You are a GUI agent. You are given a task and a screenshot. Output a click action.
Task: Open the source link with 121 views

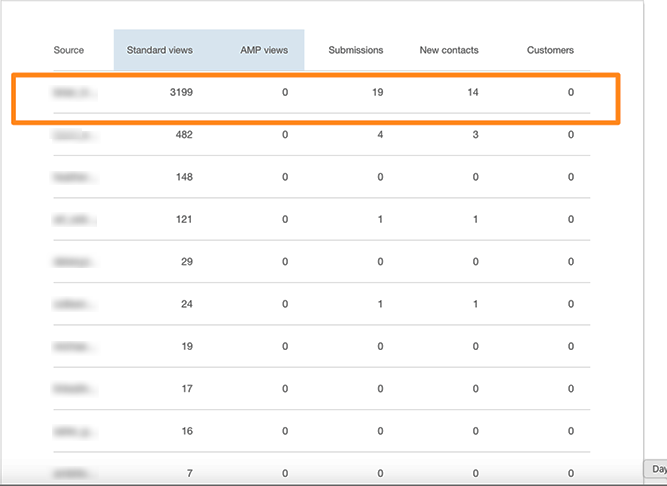[x=75, y=219]
